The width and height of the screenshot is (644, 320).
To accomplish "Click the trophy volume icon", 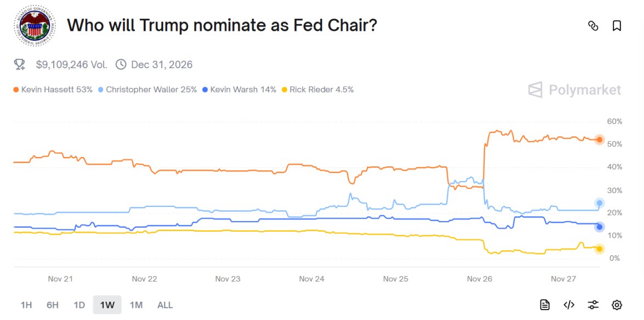I will point(20,65).
